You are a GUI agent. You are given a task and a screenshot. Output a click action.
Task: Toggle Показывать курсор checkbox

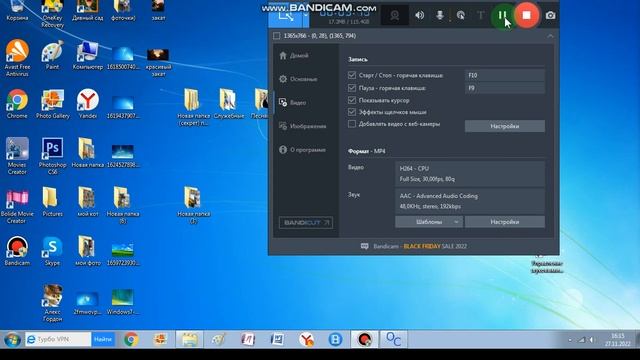(x=352, y=100)
